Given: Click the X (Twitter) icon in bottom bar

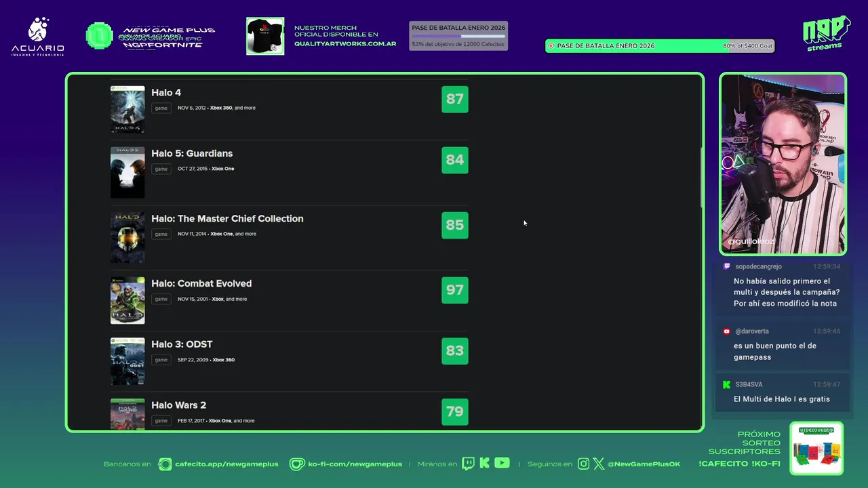Looking at the screenshot, I should click(599, 464).
